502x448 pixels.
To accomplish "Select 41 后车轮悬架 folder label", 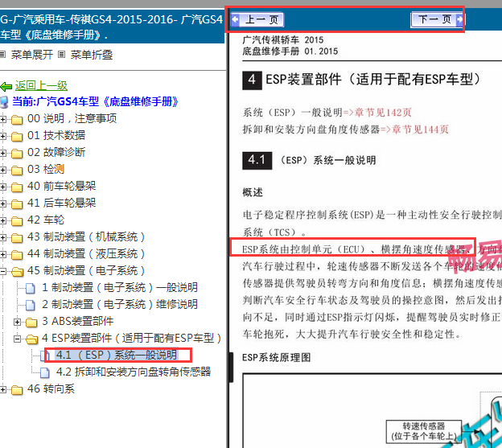I will pos(61,203).
